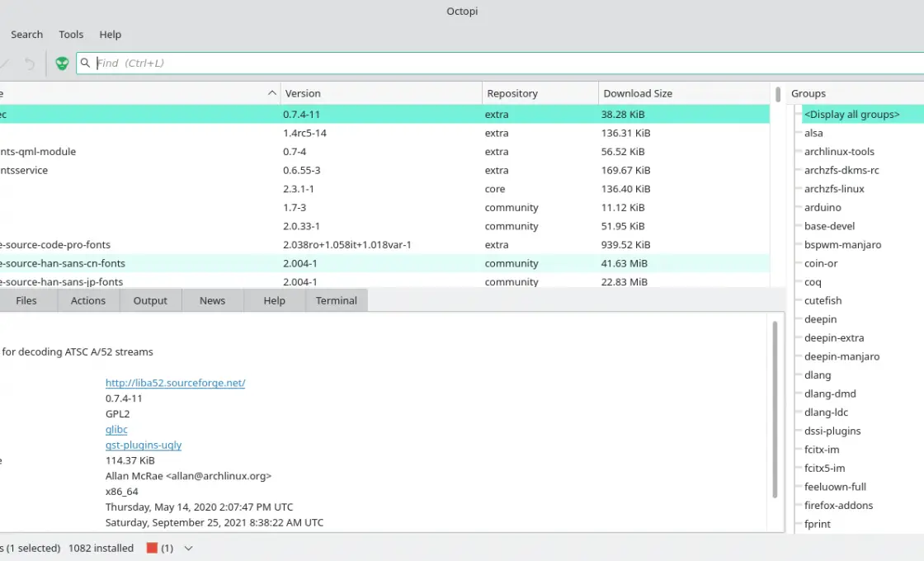
Task: Click the Groups panel header
Action: (855, 93)
